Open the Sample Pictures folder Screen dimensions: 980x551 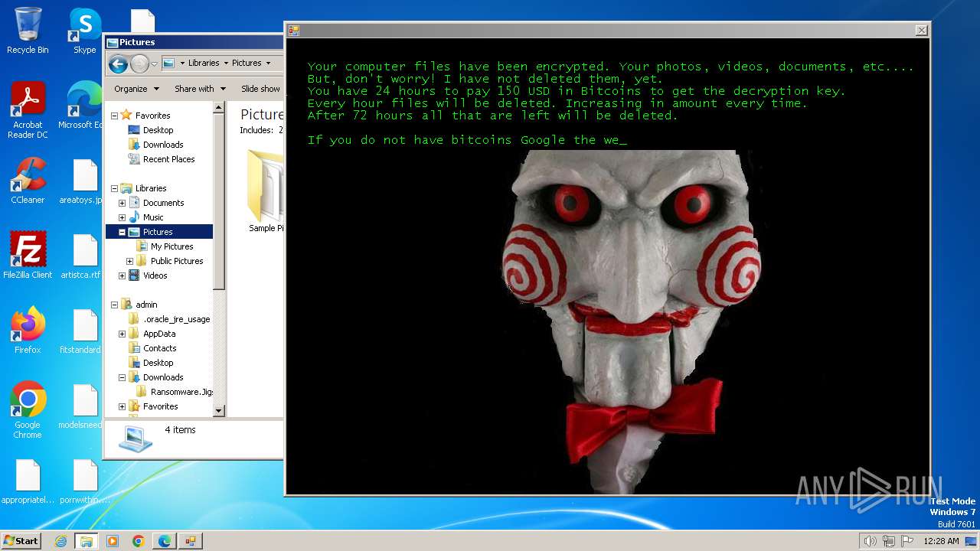click(x=266, y=191)
